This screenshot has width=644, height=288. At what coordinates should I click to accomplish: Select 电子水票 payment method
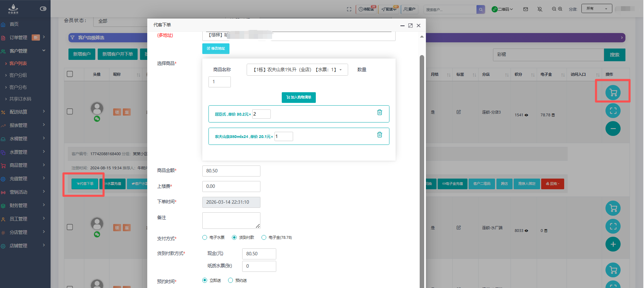[x=205, y=237]
